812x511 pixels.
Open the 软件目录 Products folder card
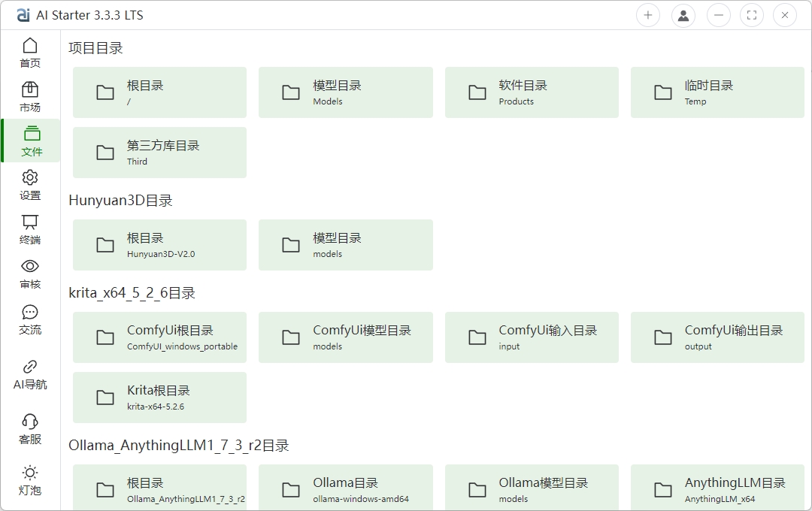532,92
